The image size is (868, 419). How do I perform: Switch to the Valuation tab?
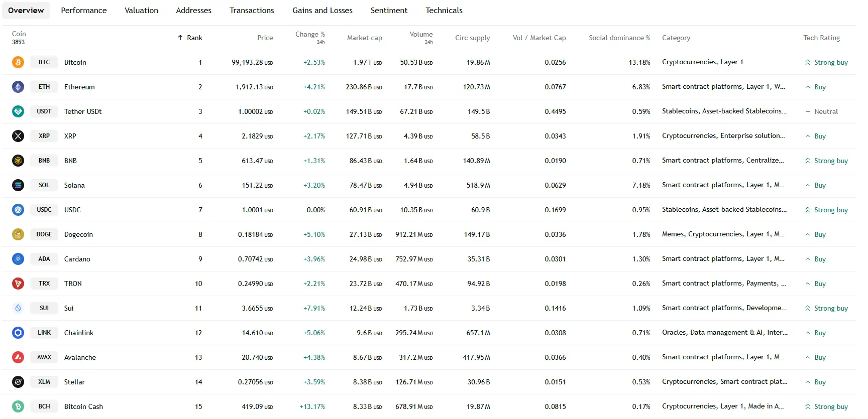(x=141, y=10)
